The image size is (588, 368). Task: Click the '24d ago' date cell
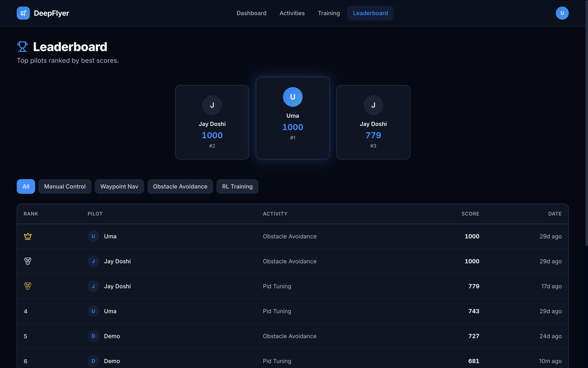pos(551,336)
